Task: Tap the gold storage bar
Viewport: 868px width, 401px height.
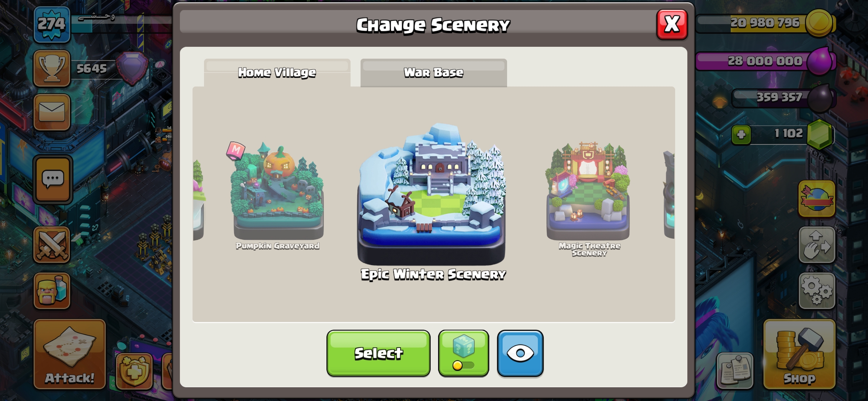Action: (766, 23)
